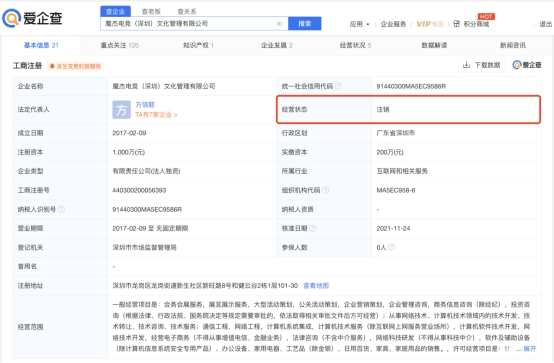
Task: Open the 爱企查 logo homepage
Action: tap(33, 18)
